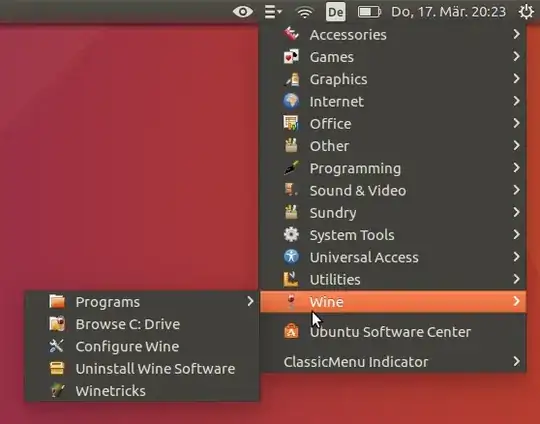The image size is (540, 424).
Task: Expand the Accessories submenu arrow
Action: click(x=516, y=34)
